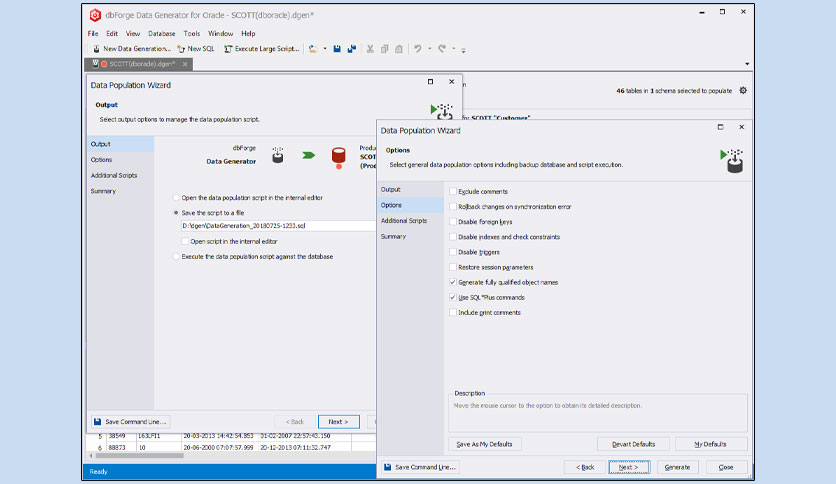Open the View menu
Viewport: 836px width, 484px height.
click(133, 33)
